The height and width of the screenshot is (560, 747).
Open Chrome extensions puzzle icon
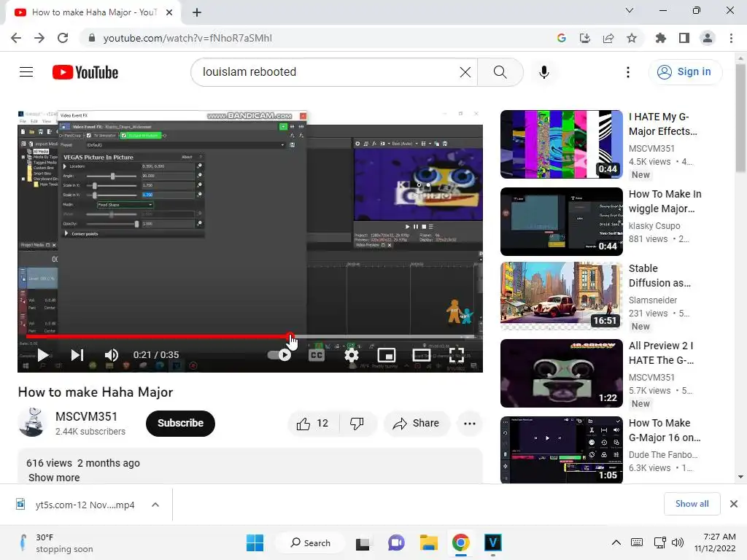pyautogui.click(x=661, y=38)
